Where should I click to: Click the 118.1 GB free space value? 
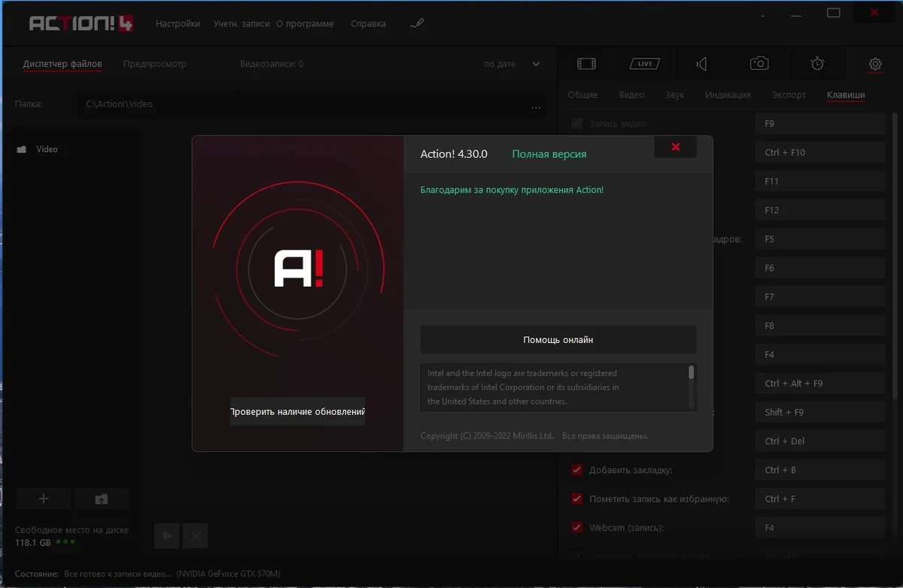click(33, 542)
